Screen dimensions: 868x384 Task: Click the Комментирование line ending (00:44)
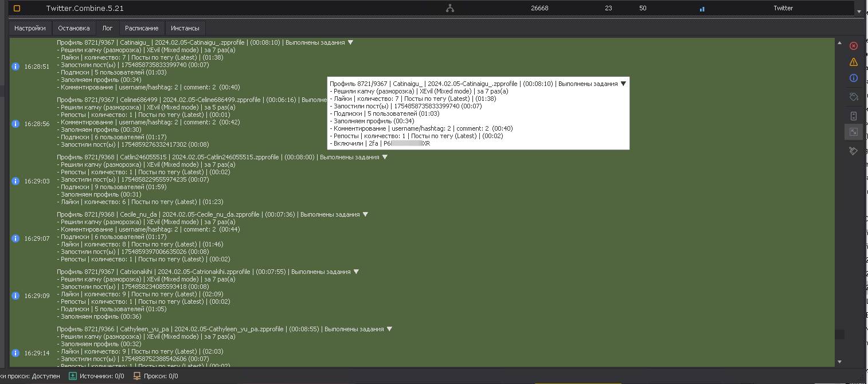[148, 229]
